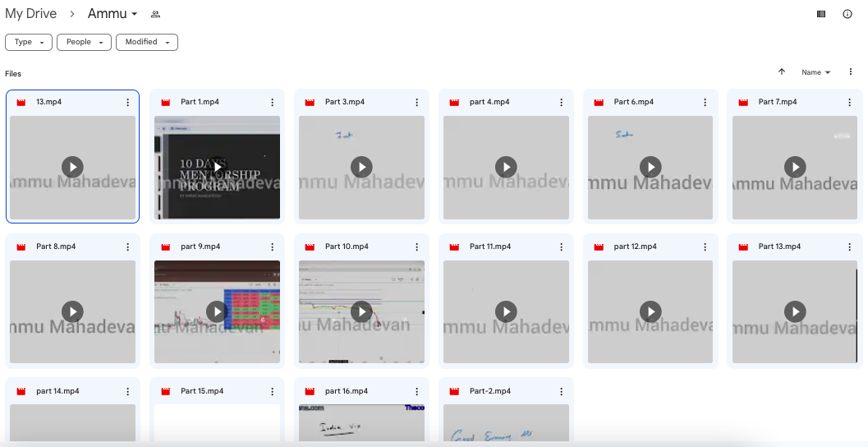The image size is (868, 447).
Task: Play the Part 10.mp4 video preview
Action: [x=361, y=311]
